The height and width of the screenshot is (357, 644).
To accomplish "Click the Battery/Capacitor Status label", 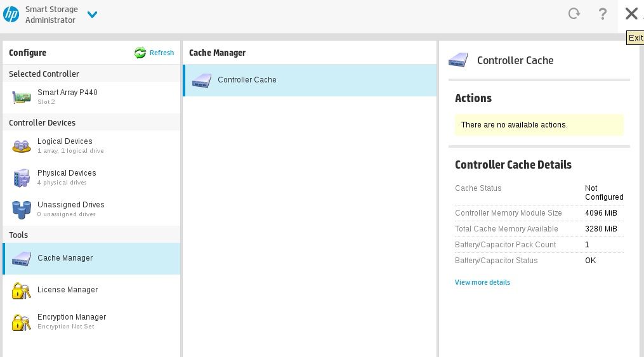I will [496, 260].
